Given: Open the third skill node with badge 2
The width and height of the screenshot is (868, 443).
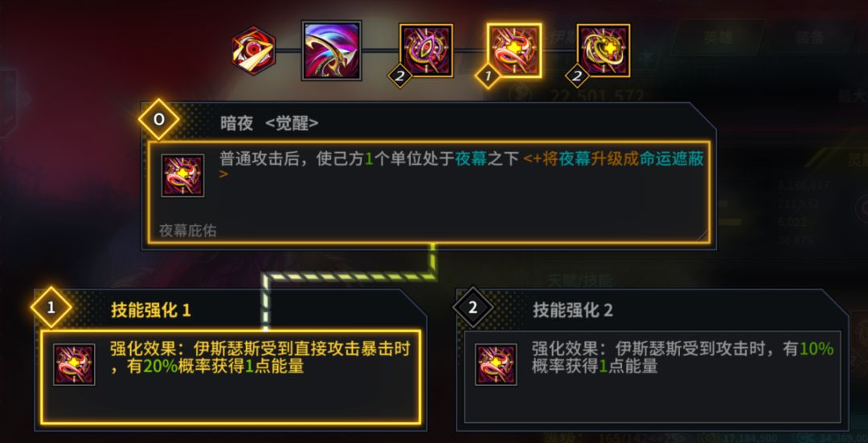Looking at the screenshot, I should pyautogui.click(x=426, y=51).
